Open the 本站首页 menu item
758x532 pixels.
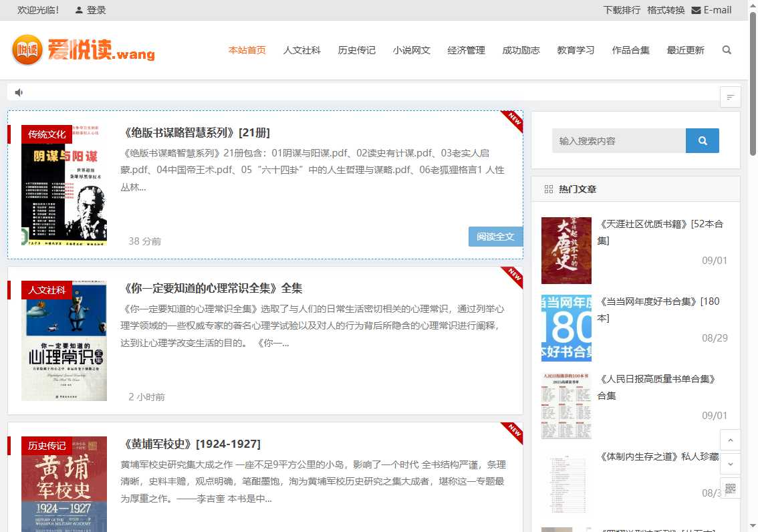click(247, 49)
